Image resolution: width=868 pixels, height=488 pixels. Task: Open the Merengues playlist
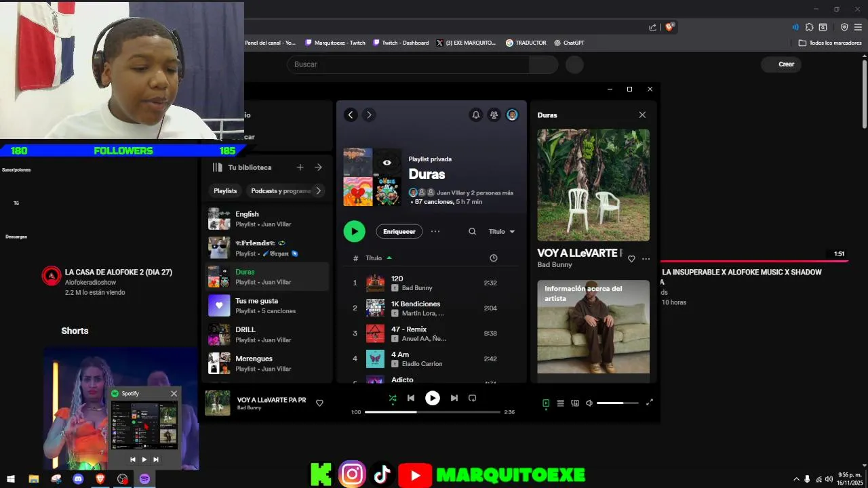[267, 363]
